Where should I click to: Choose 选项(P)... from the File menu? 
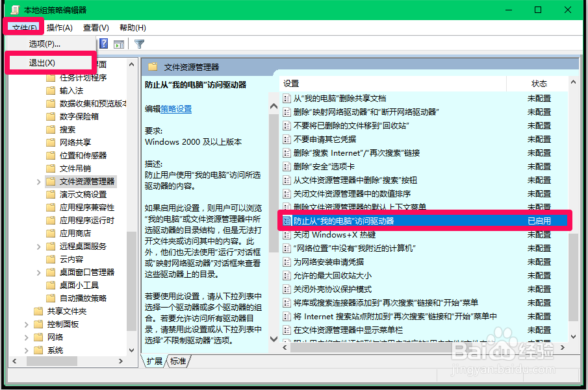50,44
